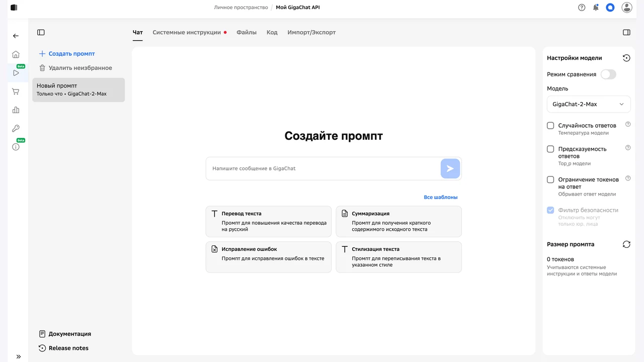This screenshot has height=362, width=644.
Task: Open the info icon with Beta badge
Action: [x=16, y=147]
